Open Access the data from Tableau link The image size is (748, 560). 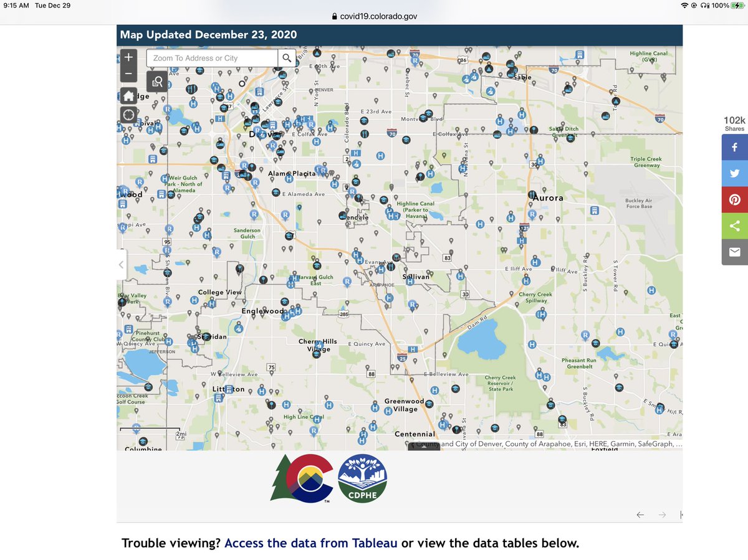pyautogui.click(x=310, y=543)
